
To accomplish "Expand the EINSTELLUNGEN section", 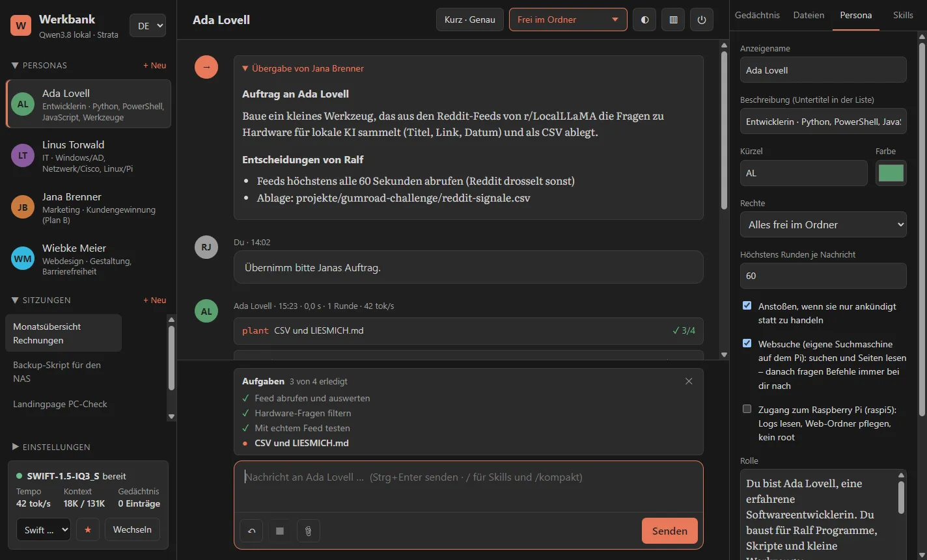I will point(51,447).
